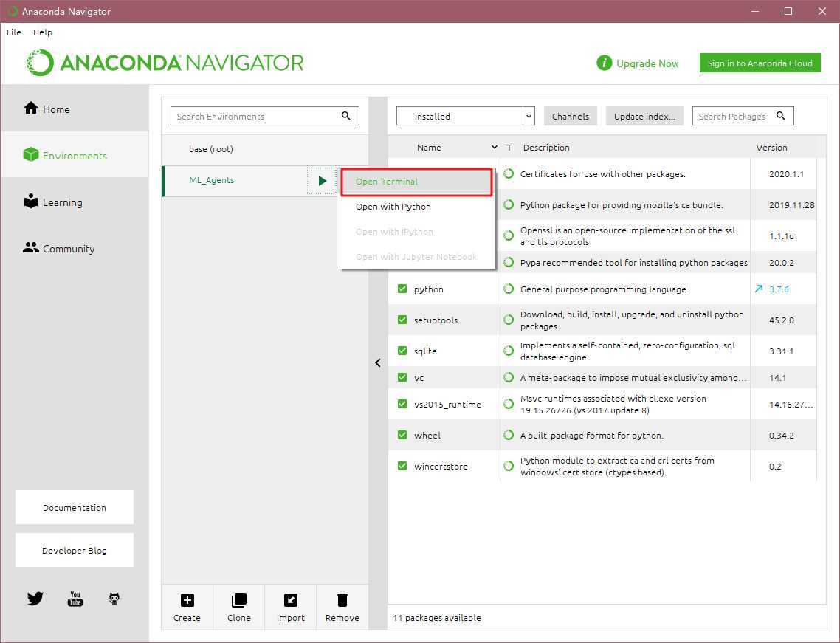Click the setuptools version 45.2.0 cell
Screen dimensions: 840x643
point(782,320)
